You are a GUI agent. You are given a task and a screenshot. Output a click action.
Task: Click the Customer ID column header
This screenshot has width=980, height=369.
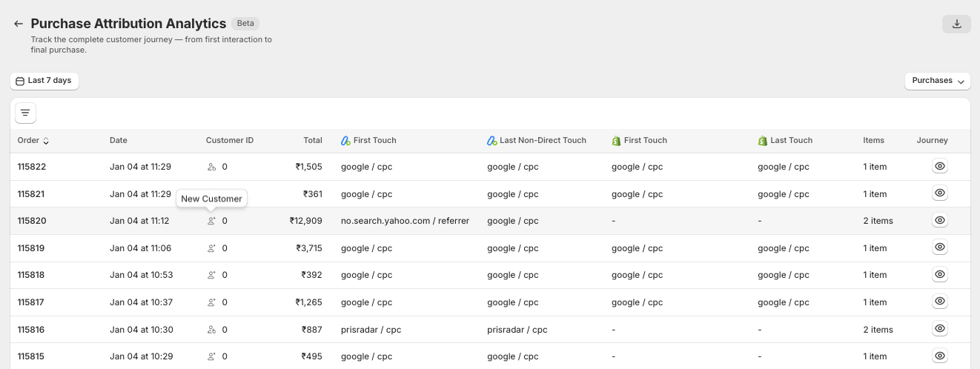230,140
